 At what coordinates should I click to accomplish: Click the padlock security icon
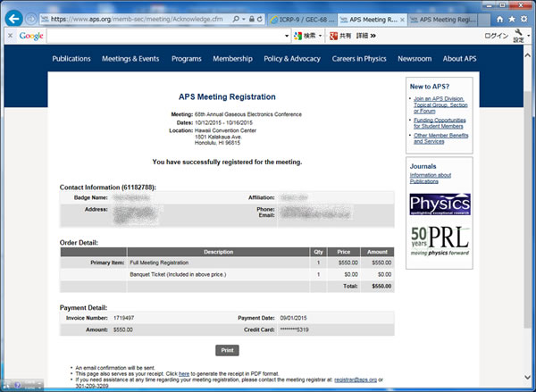click(x=252, y=19)
